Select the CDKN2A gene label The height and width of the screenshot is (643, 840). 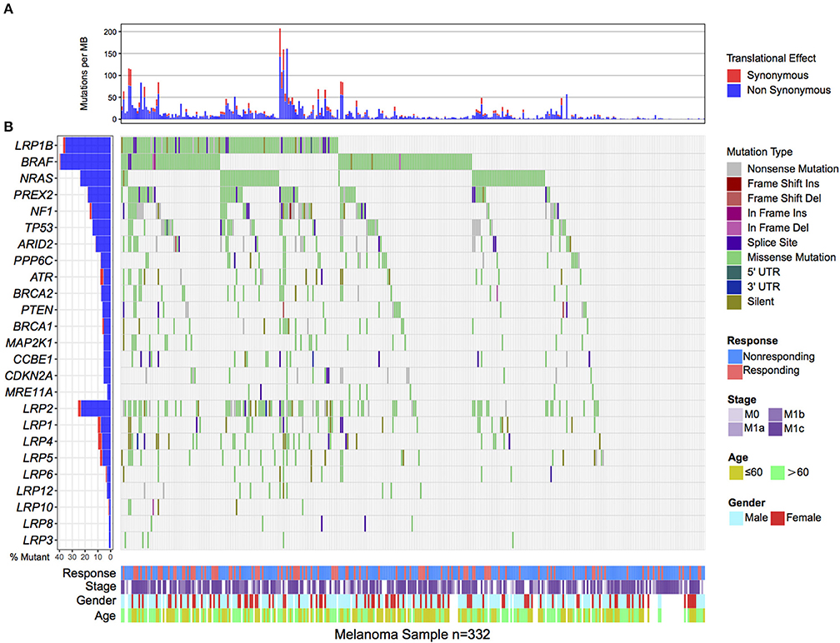[29, 376]
